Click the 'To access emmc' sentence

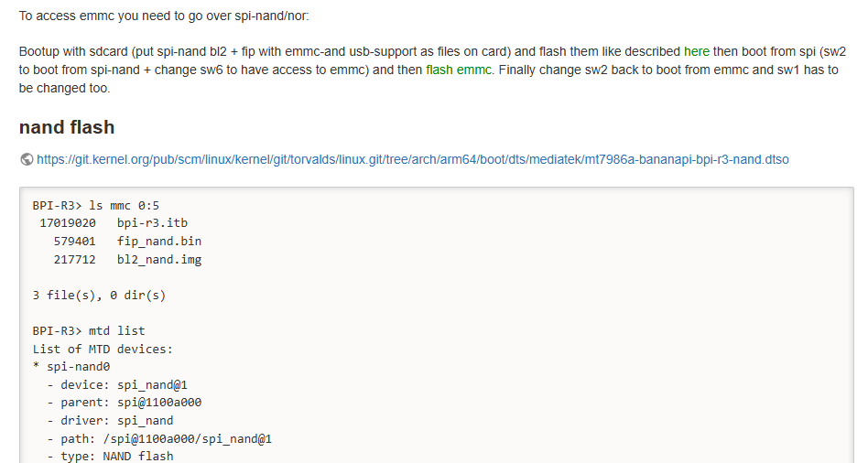pos(164,16)
